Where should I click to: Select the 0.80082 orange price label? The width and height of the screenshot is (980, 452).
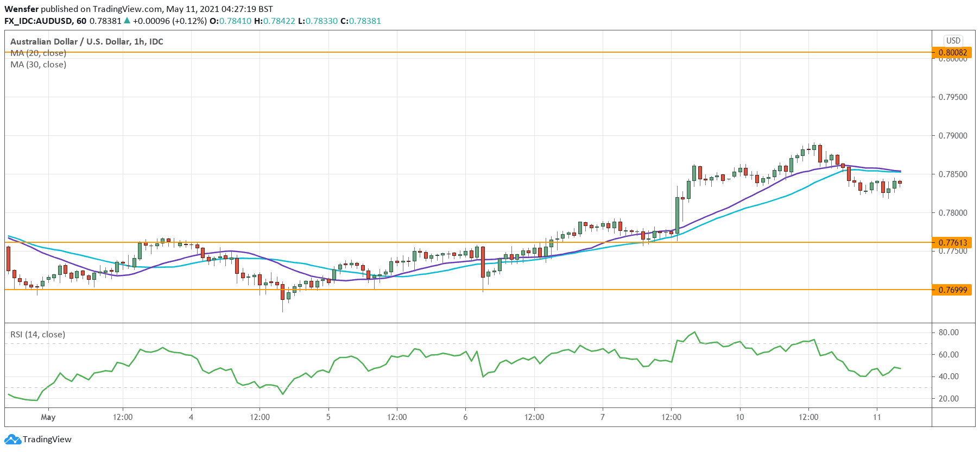point(952,53)
